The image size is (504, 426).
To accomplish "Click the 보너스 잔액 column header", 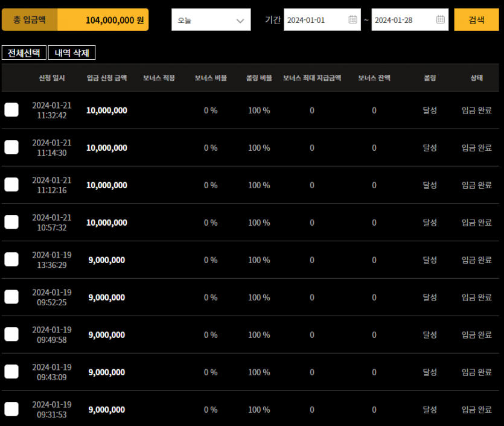I will pyautogui.click(x=374, y=78).
